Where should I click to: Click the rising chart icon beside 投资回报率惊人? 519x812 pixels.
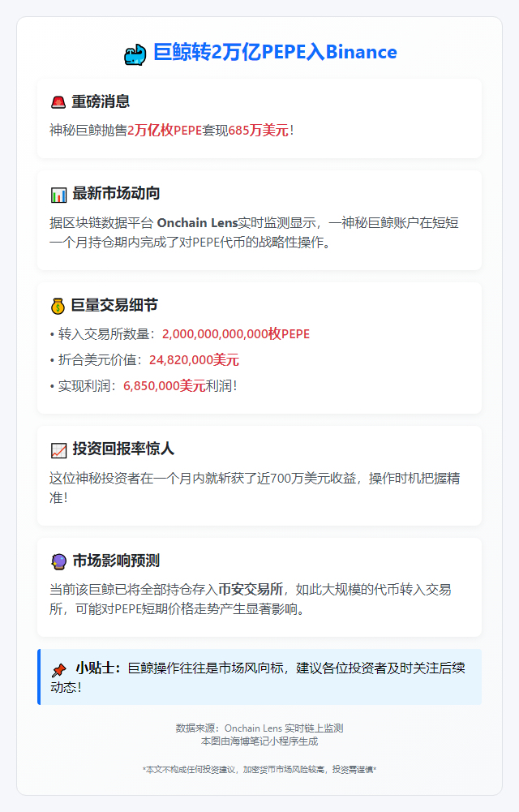tap(58, 450)
